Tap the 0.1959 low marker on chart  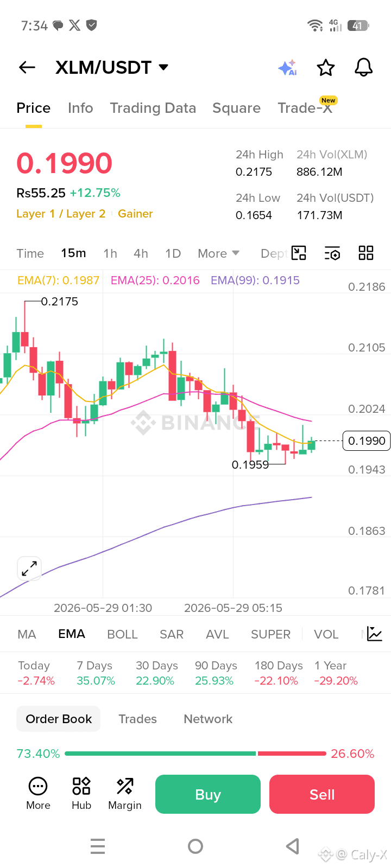coord(250,465)
